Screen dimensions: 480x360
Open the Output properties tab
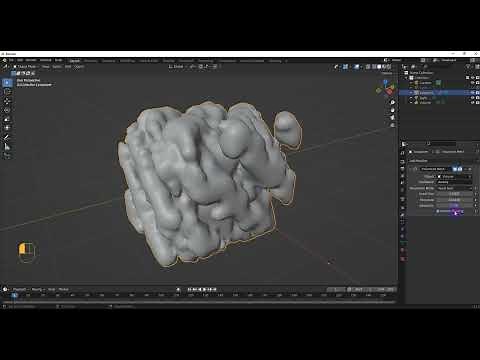403,169
